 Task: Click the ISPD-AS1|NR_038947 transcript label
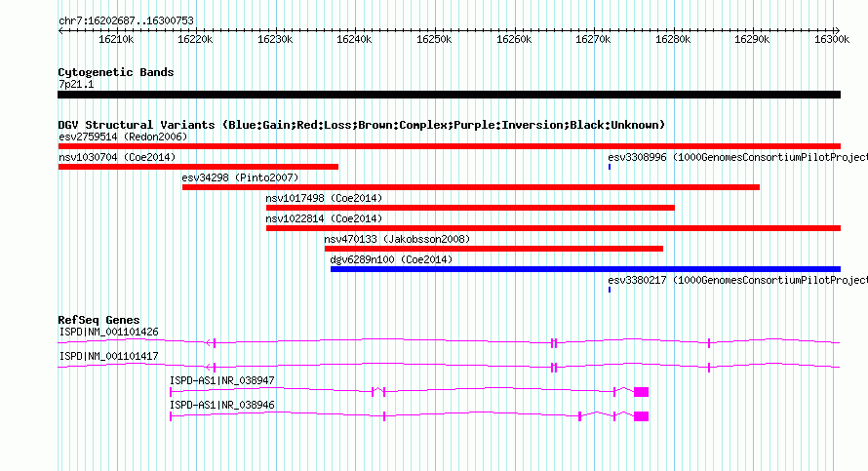pyautogui.click(x=222, y=380)
